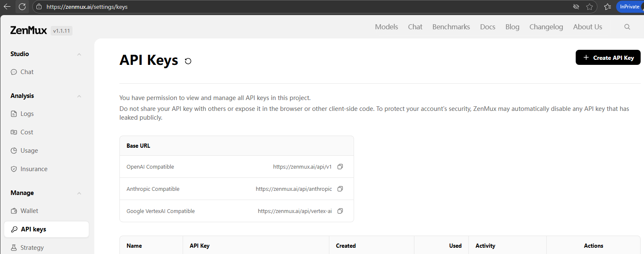Open the Benchmarks nav link
The image size is (644, 254).
451,27
